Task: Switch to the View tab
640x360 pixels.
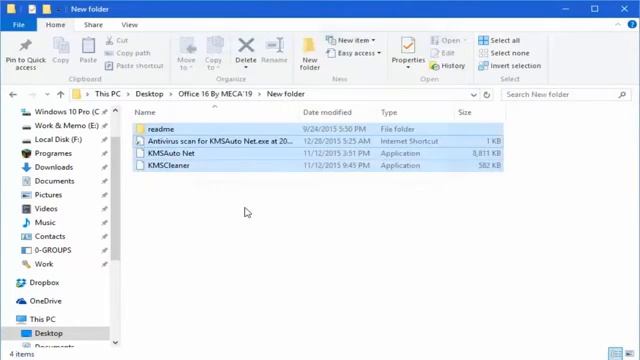Action: 129,25
